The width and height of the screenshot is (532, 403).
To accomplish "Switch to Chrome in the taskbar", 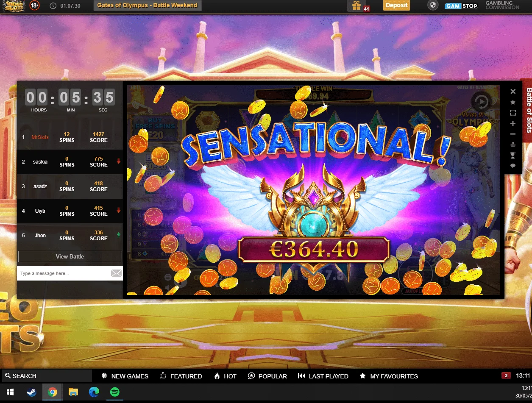I will pos(53,392).
